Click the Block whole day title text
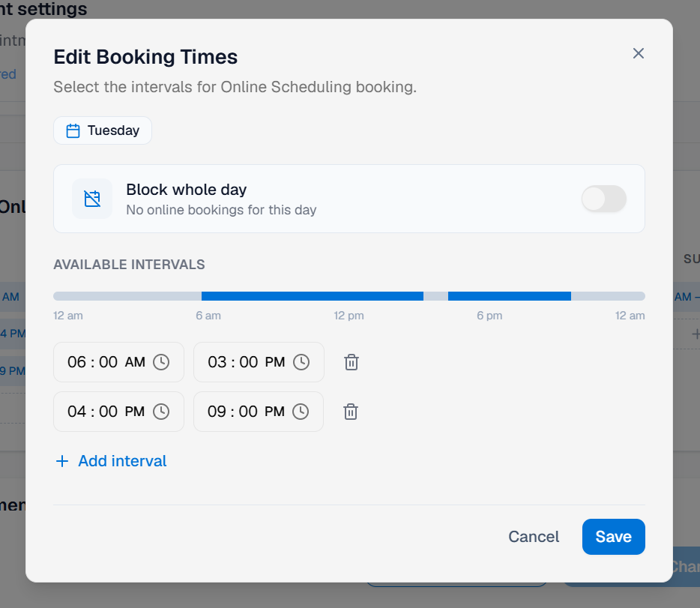Image resolution: width=700 pixels, height=608 pixels. (186, 190)
